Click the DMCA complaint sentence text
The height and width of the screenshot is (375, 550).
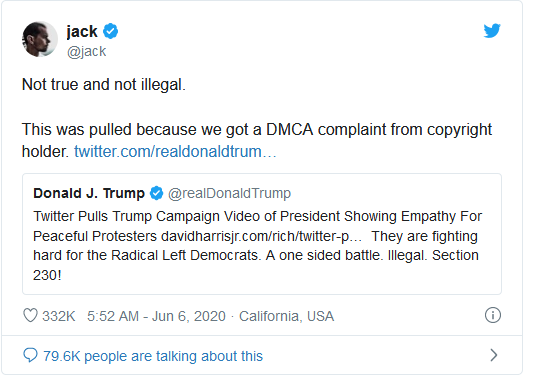pos(257,140)
